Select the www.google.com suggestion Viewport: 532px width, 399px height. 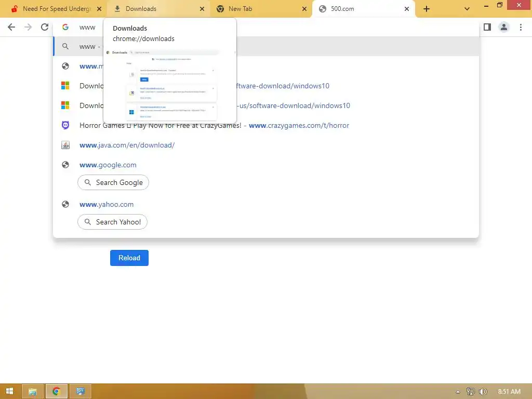[x=266, y=165]
